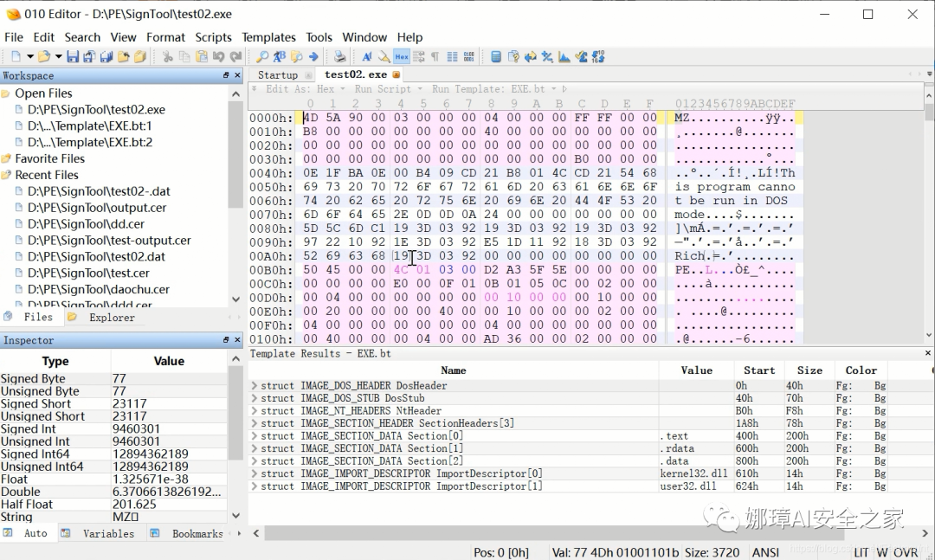Screen dimensions: 935x560
Task: Open the New file dropdown arrow
Action: (29, 56)
